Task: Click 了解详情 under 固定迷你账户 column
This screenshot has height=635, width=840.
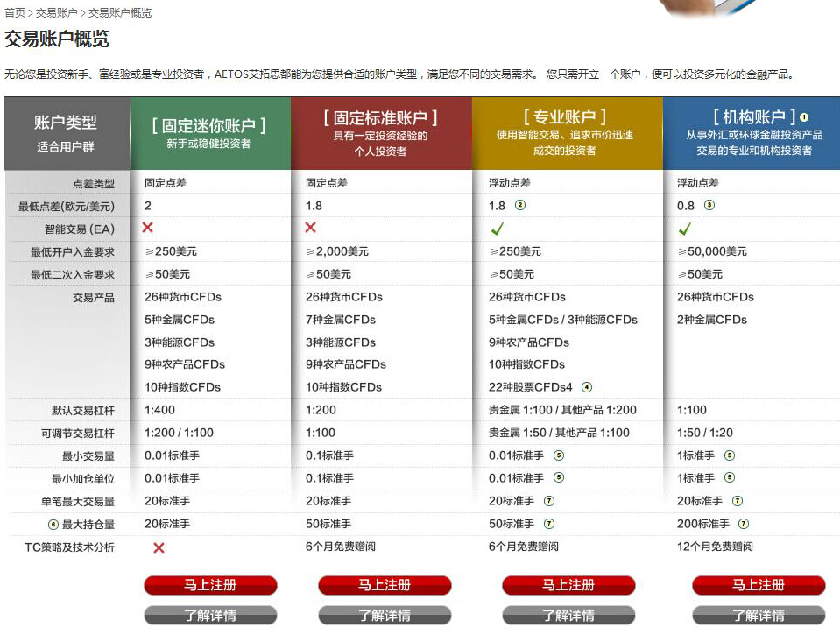Action: (210, 615)
